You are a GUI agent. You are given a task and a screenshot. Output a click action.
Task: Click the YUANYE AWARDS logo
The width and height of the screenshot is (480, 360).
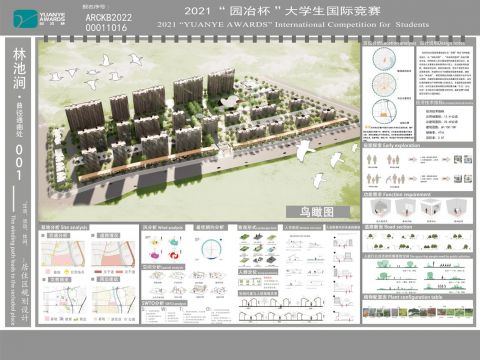pyautogui.click(x=39, y=18)
